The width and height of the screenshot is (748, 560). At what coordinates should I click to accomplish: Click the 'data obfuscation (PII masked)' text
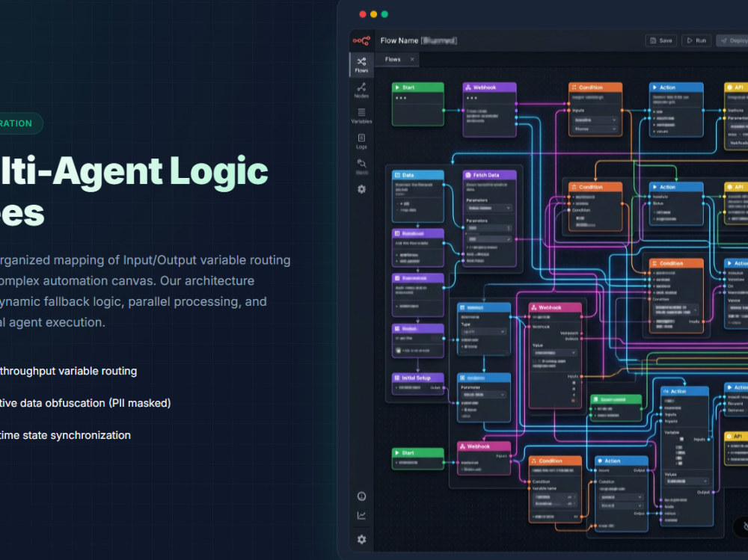point(94,403)
